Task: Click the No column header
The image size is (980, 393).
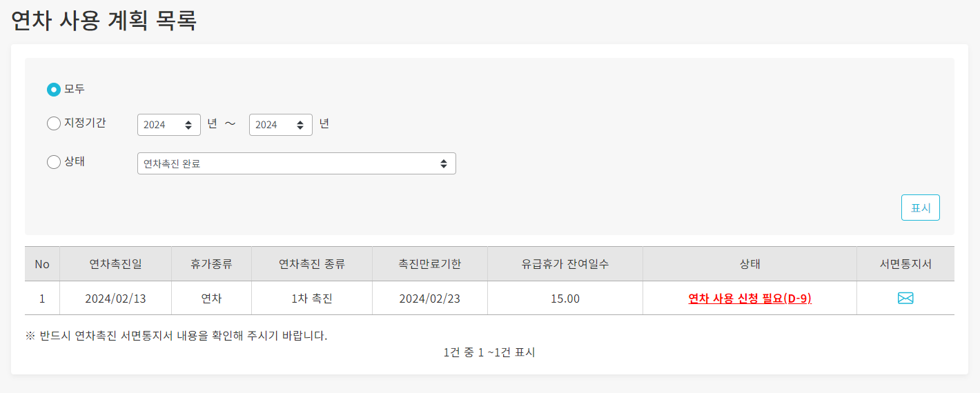Action: click(42, 264)
